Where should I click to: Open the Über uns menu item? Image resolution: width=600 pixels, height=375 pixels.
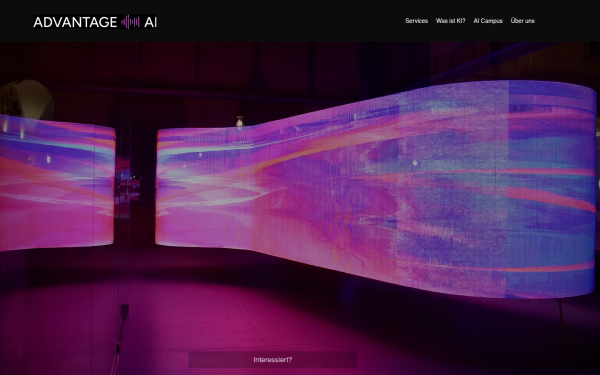coord(522,21)
